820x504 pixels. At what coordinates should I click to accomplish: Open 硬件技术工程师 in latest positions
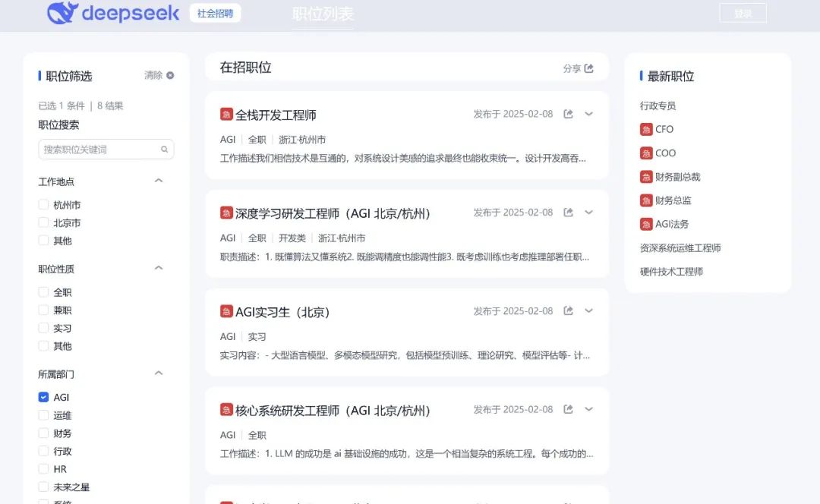[x=671, y=271]
